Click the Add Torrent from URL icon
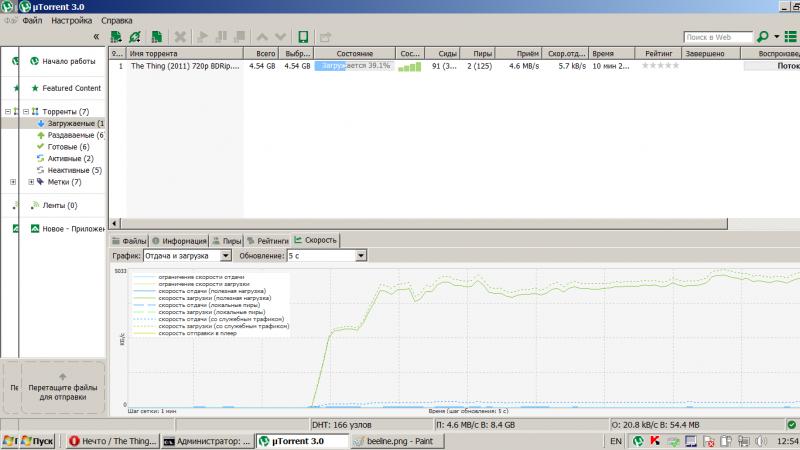The width and height of the screenshot is (800, 450). pyautogui.click(x=135, y=37)
